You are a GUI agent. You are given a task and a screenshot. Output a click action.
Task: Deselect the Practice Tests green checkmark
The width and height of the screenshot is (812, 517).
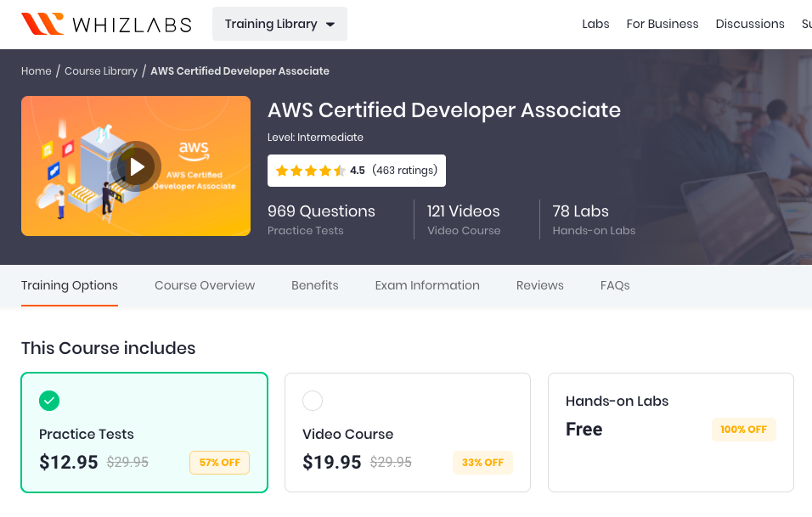click(x=49, y=401)
